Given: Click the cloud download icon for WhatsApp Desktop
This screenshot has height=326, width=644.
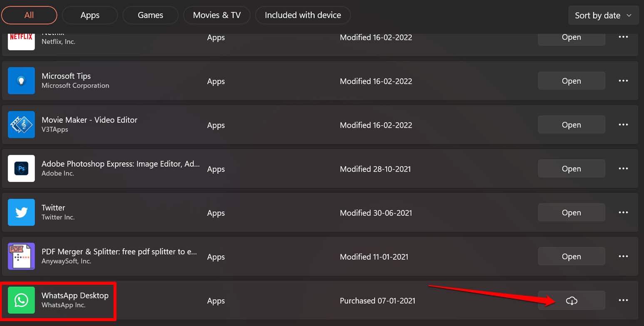Looking at the screenshot, I should [572, 300].
